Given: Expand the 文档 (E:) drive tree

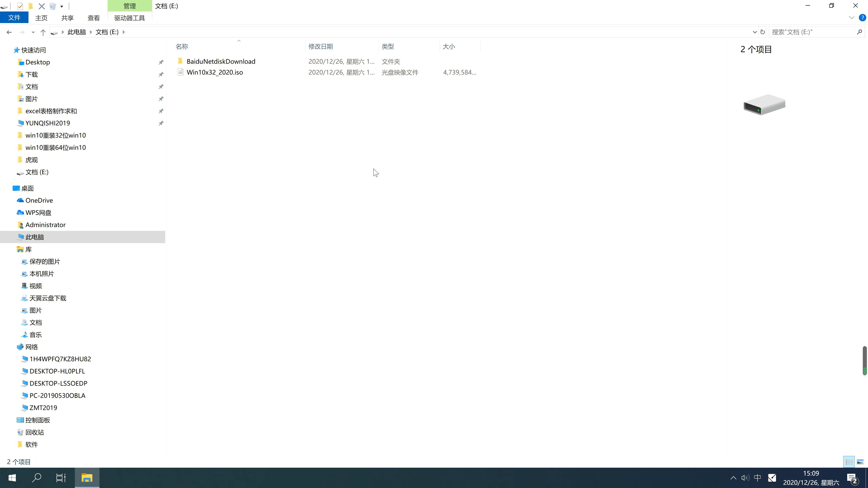Looking at the screenshot, I should [x=9, y=172].
